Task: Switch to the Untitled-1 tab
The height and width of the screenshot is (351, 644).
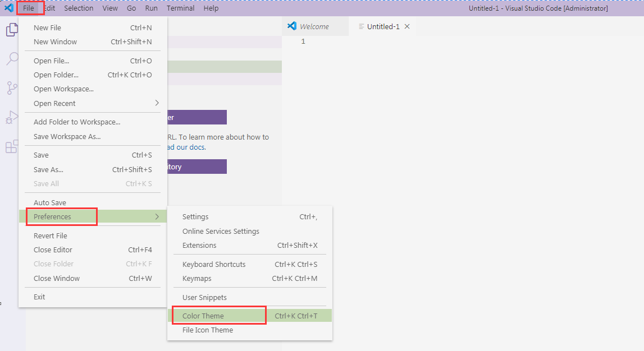Action: pos(383,26)
